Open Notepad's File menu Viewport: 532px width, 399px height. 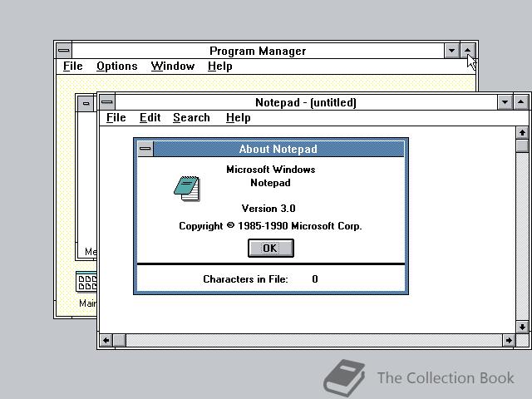(x=116, y=118)
